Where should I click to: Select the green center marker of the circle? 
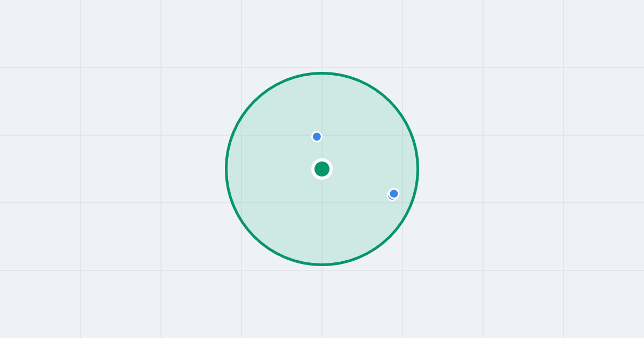(x=322, y=169)
